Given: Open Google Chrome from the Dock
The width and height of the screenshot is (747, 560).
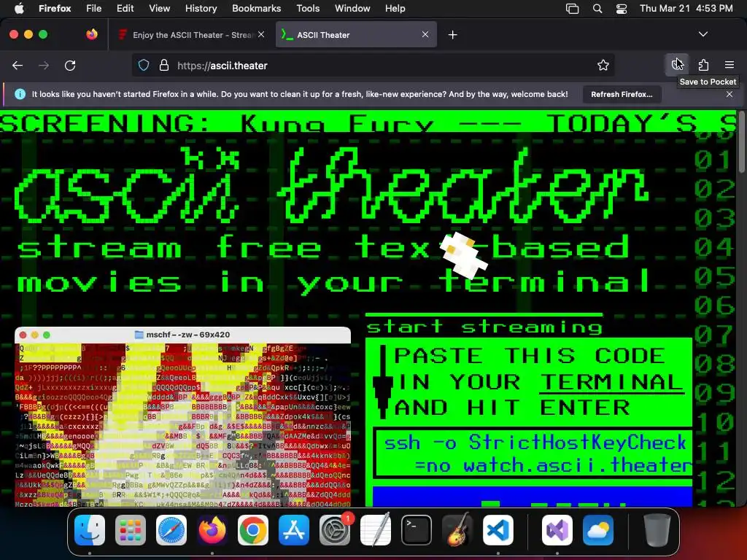Looking at the screenshot, I should [x=253, y=530].
